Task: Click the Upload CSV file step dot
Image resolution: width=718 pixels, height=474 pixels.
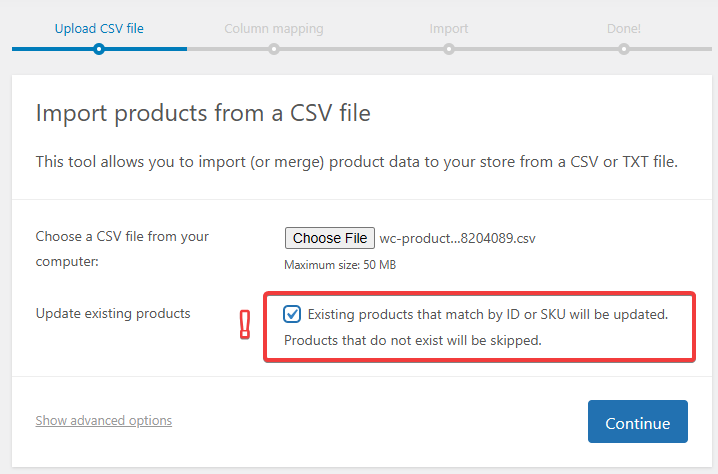Action: (98, 48)
